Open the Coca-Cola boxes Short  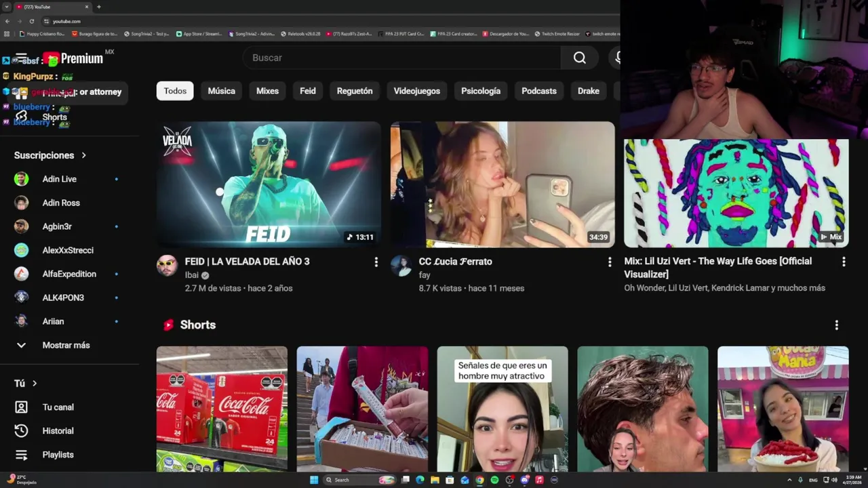[x=222, y=409]
